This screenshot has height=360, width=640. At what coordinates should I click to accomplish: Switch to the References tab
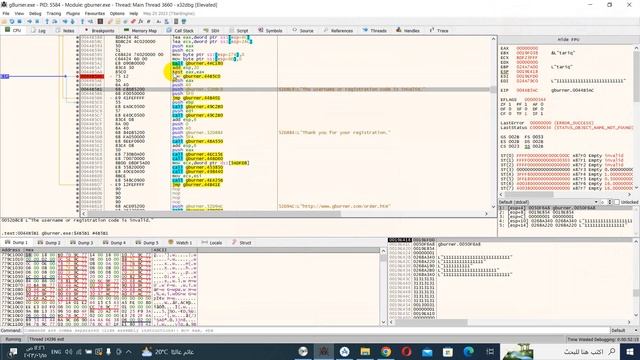pyautogui.click(x=338, y=31)
